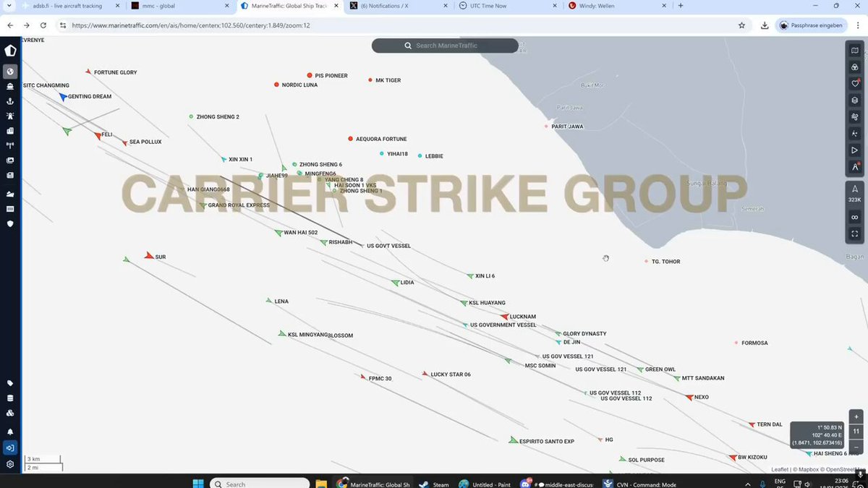Screen dimensions: 868x488
Task: Open the notifications bell in the sidebar
Action: [x=10, y=432]
